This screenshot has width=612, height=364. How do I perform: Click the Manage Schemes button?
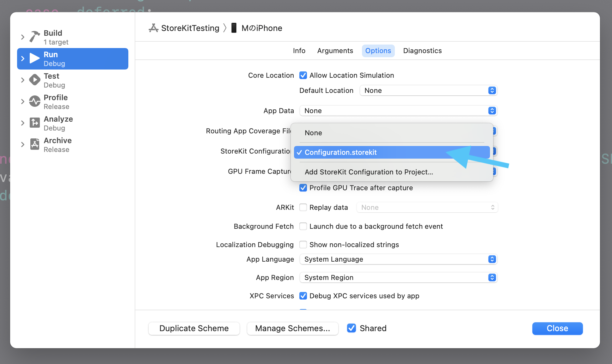[x=292, y=328]
